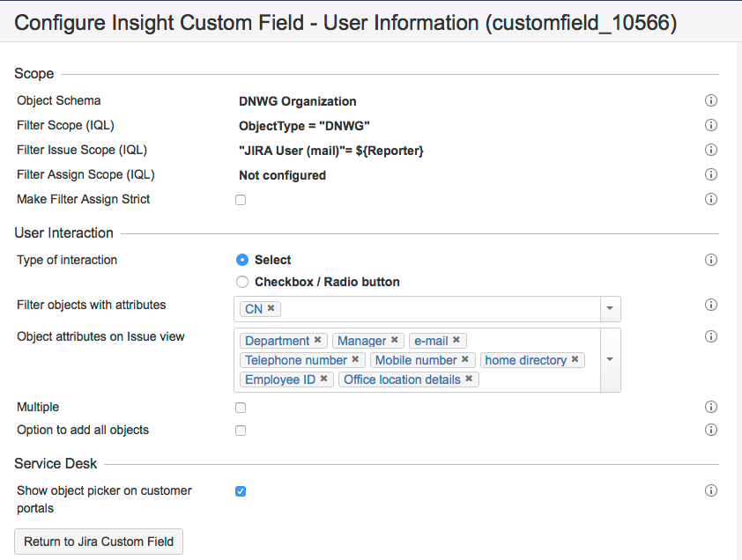Choose Checkbox / Radio button interaction type
The image size is (742, 560).
click(x=242, y=283)
